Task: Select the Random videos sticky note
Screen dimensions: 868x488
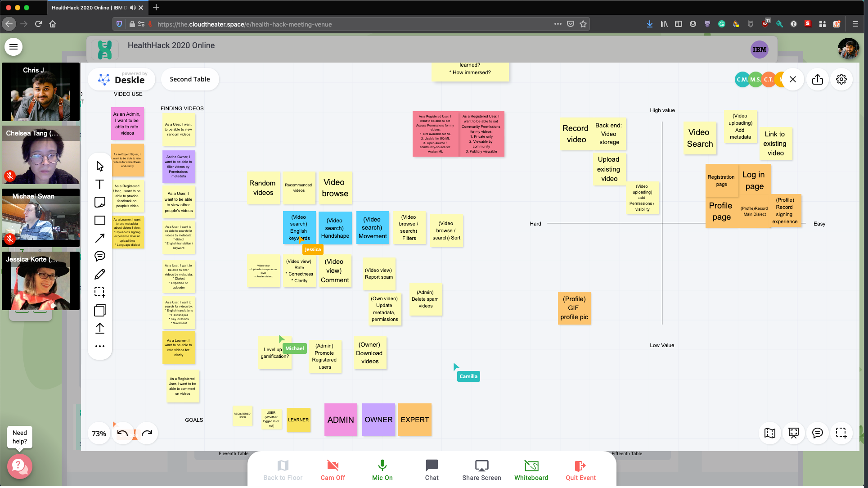Action: (x=263, y=188)
